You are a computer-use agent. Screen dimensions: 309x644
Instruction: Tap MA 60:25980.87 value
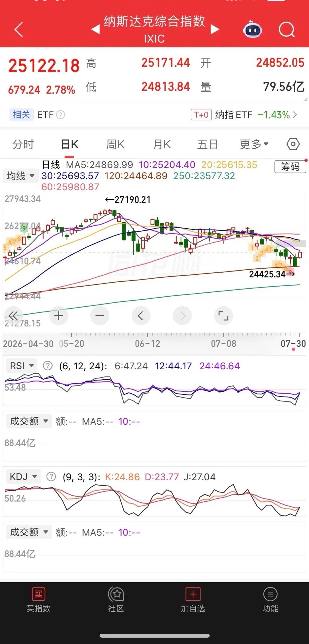click(70, 187)
